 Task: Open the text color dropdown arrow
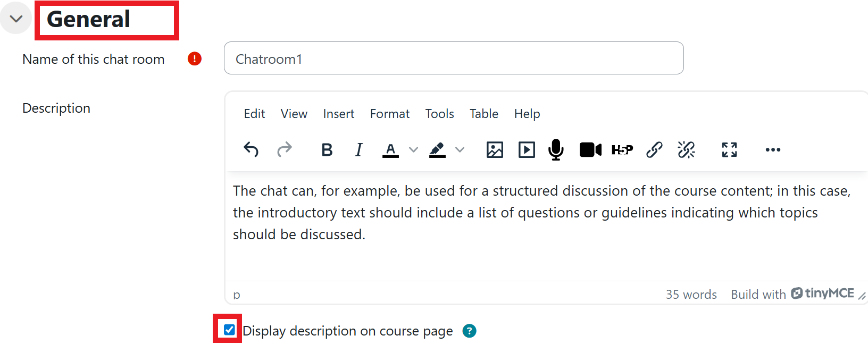pyautogui.click(x=413, y=150)
